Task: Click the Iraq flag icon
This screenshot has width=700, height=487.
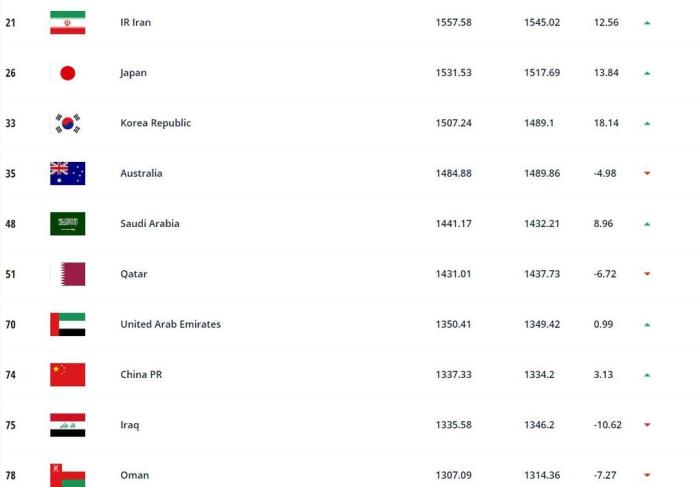Action: pyautogui.click(x=67, y=425)
